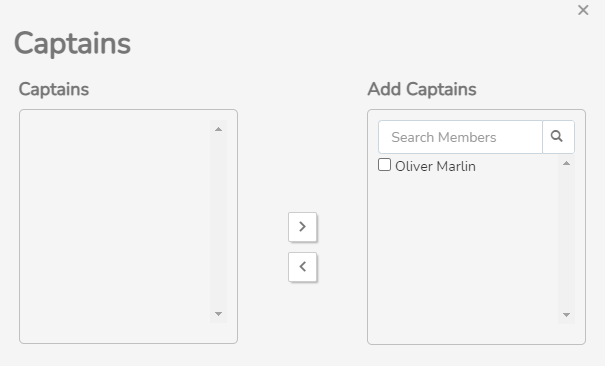Click inside the empty Captains list box
This screenshot has width=605, height=366.
click(116, 226)
